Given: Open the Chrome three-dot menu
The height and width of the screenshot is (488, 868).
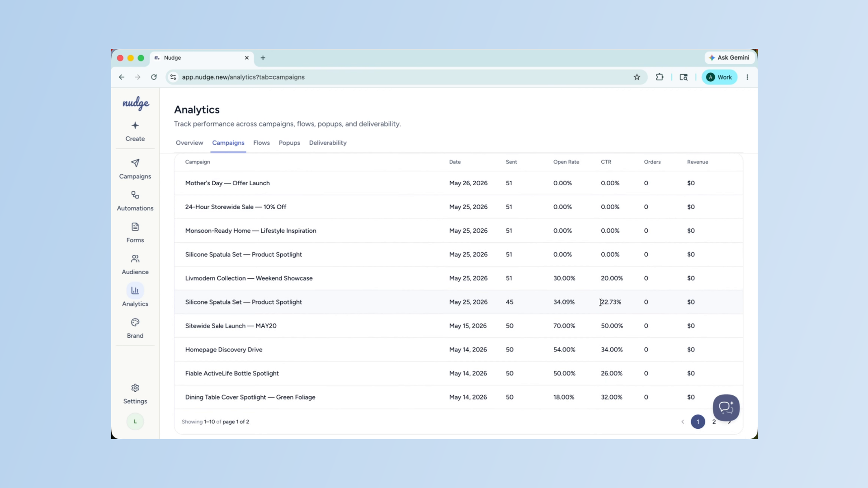Looking at the screenshot, I should click(x=747, y=77).
